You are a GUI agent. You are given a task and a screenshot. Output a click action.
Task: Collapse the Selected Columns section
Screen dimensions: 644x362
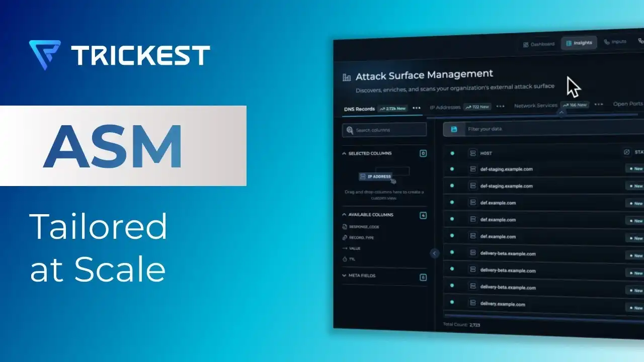coord(344,153)
